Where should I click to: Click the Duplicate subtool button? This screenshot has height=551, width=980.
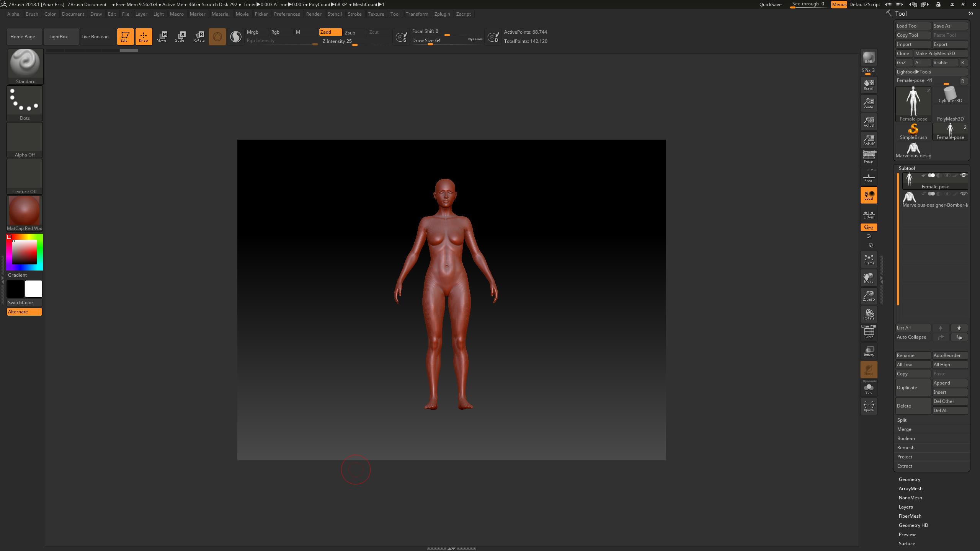coord(913,388)
